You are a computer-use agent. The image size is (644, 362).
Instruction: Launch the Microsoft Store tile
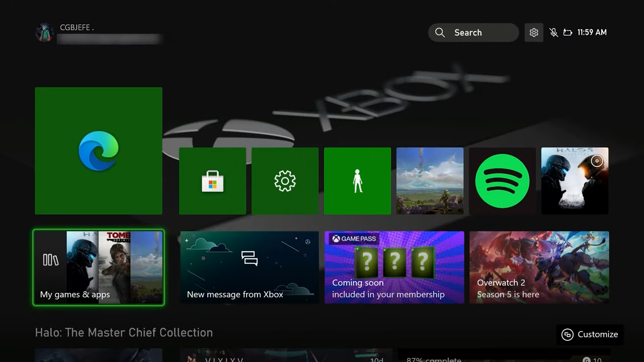(212, 181)
